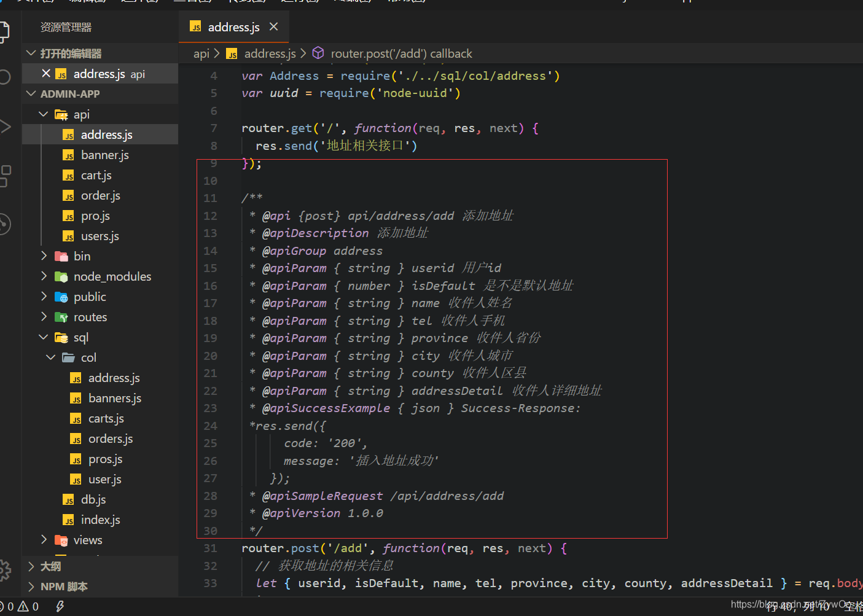Open the source control activity icon

tap(4, 224)
